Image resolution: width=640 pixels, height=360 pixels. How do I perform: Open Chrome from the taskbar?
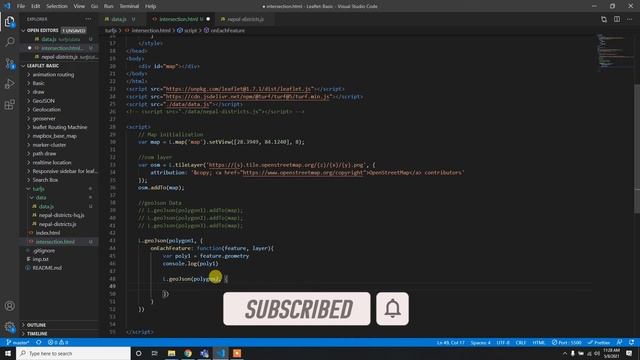pos(188,353)
